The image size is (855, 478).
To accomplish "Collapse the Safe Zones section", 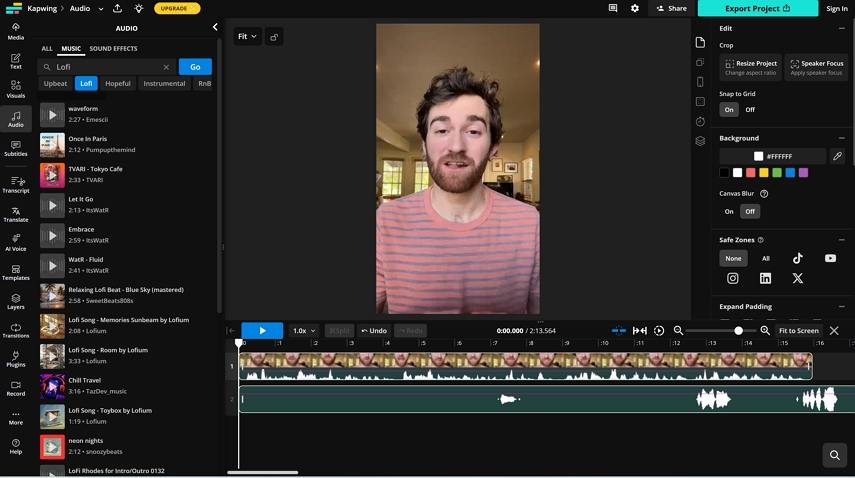I will pyautogui.click(x=841, y=240).
